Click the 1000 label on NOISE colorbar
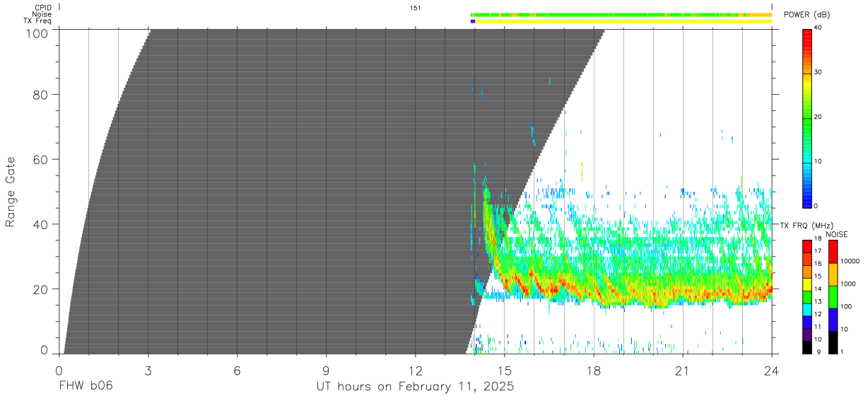 (x=849, y=284)
